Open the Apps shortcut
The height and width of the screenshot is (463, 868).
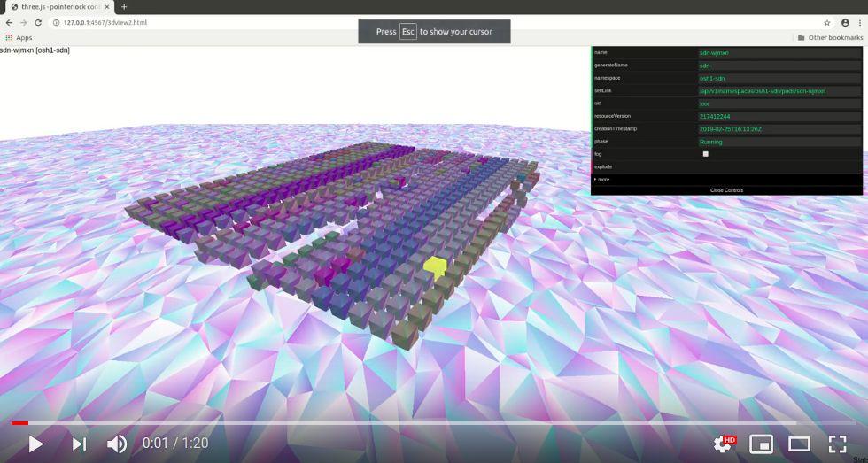tap(19, 37)
